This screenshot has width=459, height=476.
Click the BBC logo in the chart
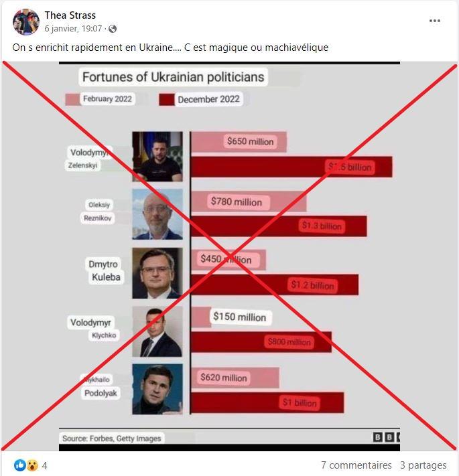coord(386,437)
